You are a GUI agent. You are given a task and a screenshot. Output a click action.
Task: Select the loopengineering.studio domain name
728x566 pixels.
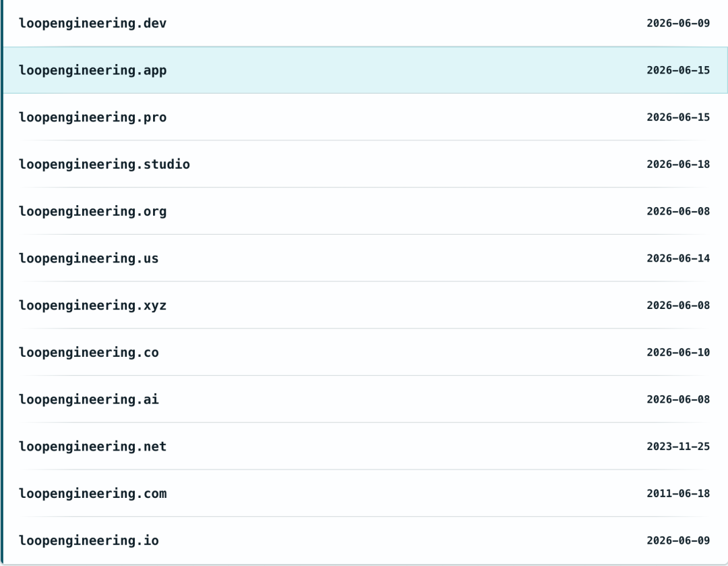pyautogui.click(x=104, y=164)
